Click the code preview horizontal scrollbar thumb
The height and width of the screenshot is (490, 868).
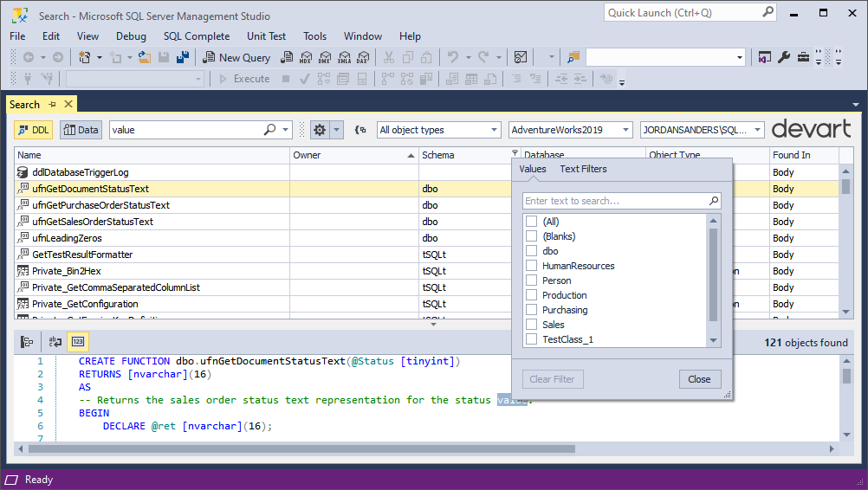301,449
